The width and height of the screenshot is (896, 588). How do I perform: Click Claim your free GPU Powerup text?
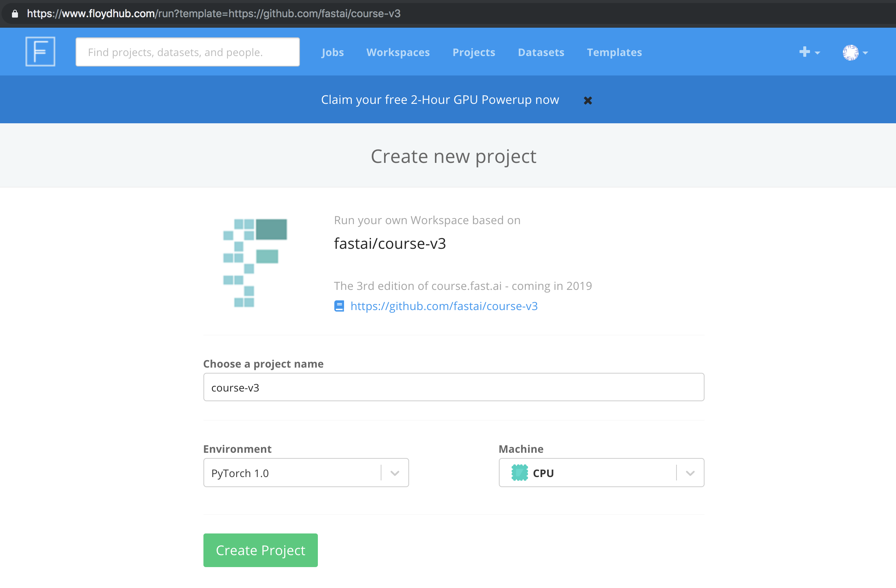(x=440, y=100)
